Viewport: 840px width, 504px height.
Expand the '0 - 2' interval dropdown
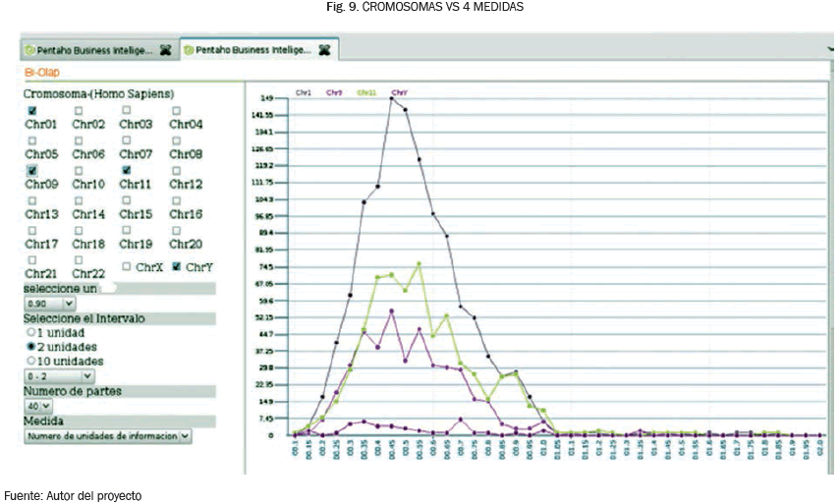(60, 375)
